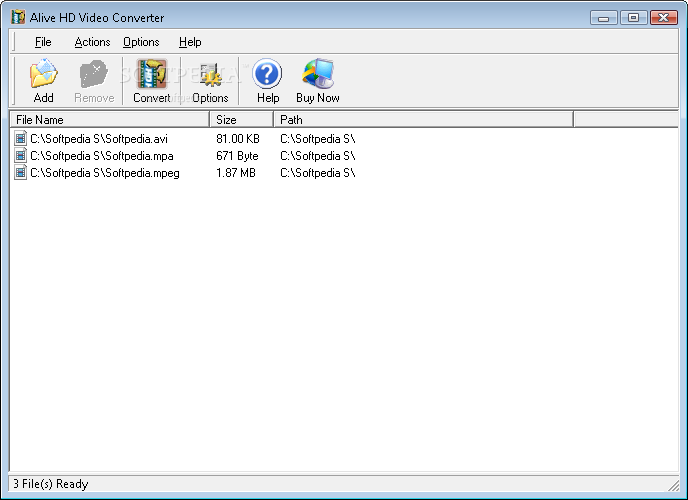Sort by the Size column header

[x=242, y=119]
